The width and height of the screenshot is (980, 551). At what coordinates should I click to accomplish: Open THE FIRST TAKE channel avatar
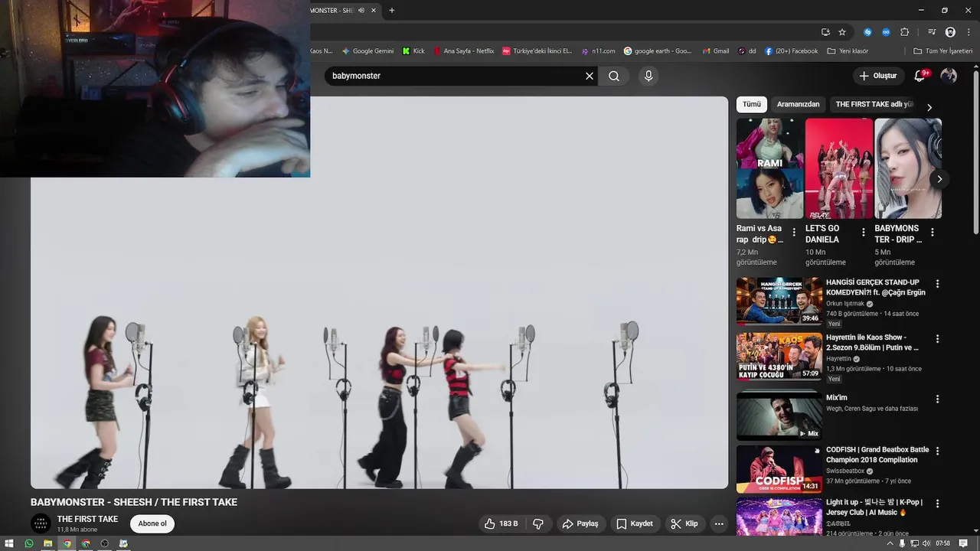41,523
